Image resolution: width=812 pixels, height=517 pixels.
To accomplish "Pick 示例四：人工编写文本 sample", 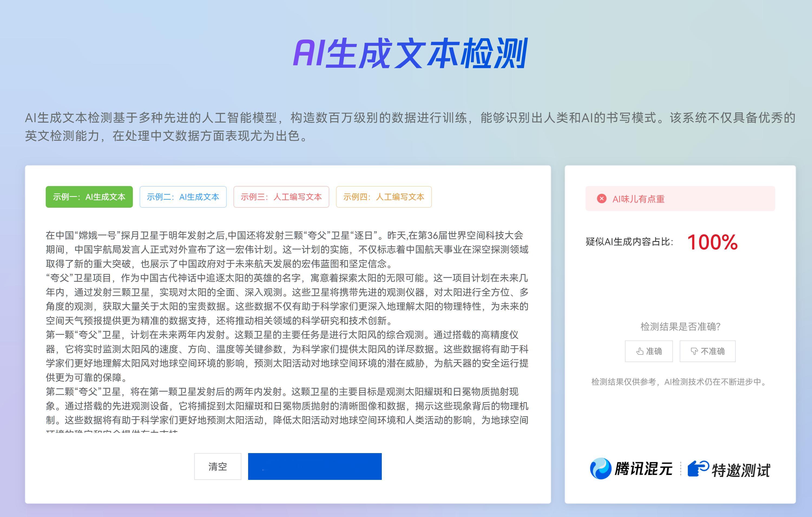I will 384,197.
